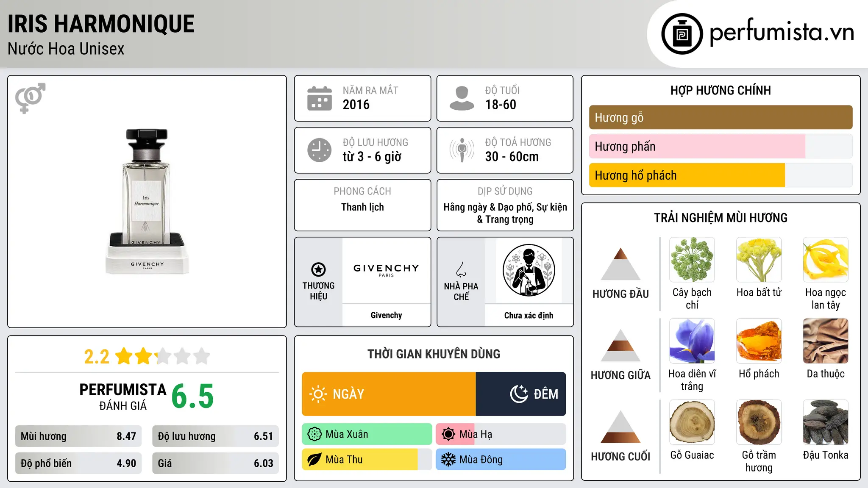Click the blue Mùa Đông season bar
Screen dimensions: 868x488
pyautogui.click(x=501, y=460)
